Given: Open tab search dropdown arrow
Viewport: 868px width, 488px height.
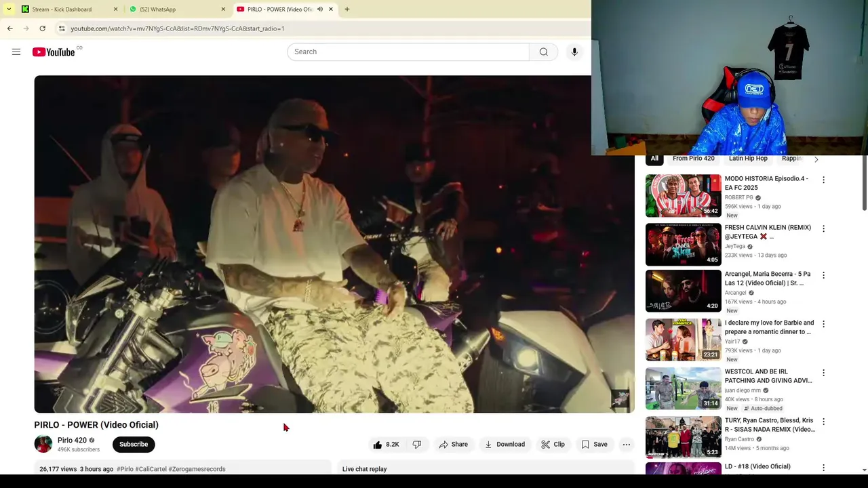Looking at the screenshot, I should tap(9, 9).
